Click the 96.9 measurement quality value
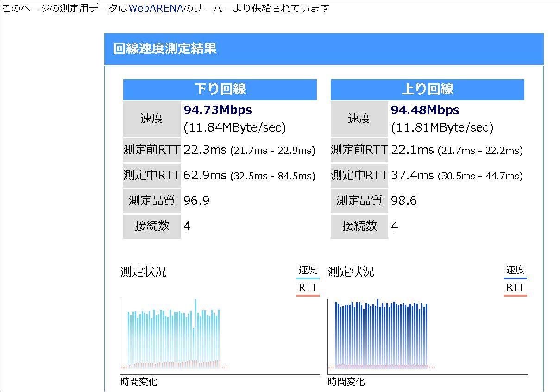The image size is (560, 392). pyautogui.click(x=196, y=201)
